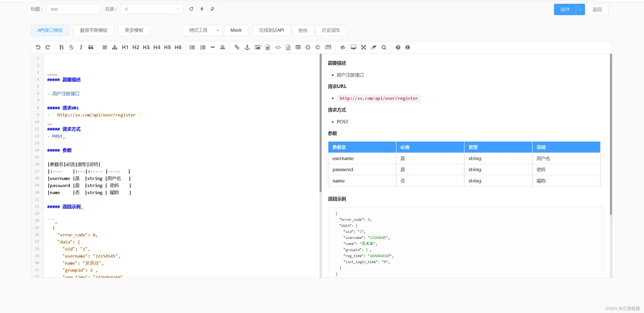
Task: Open the 目录 directory dropdown
Action: coord(151,9)
